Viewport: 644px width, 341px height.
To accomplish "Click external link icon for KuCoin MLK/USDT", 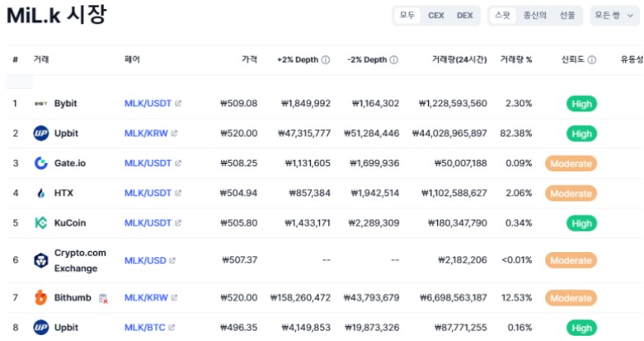I will pos(178,223).
